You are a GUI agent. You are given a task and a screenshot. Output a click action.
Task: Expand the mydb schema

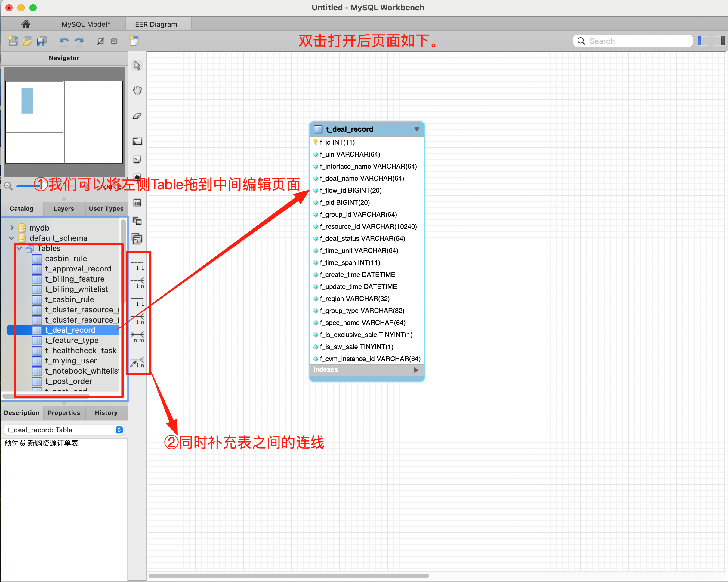point(12,228)
